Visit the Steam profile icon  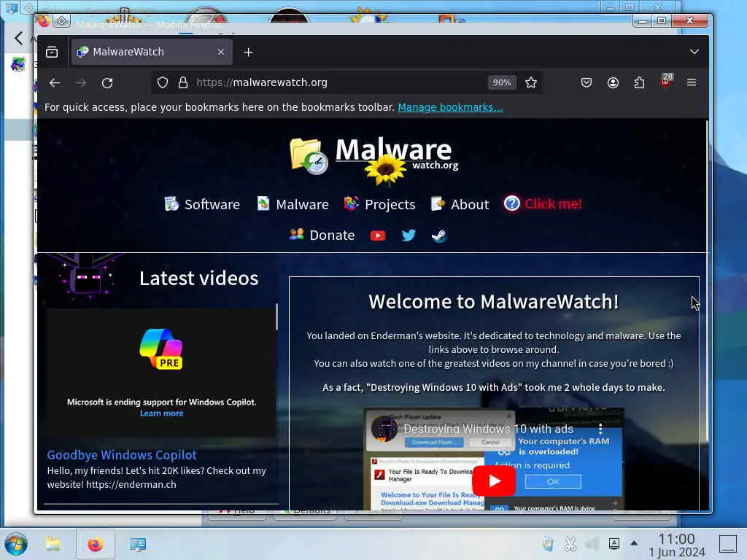438,236
